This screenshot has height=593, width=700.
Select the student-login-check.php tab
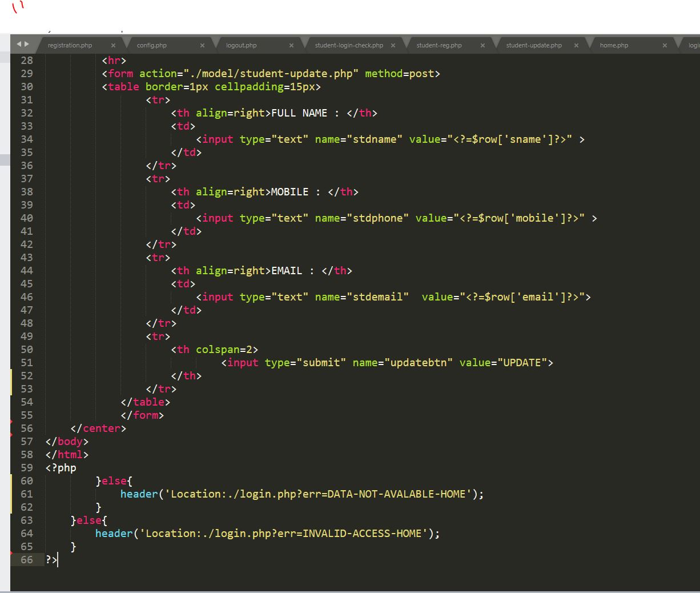(x=349, y=45)
